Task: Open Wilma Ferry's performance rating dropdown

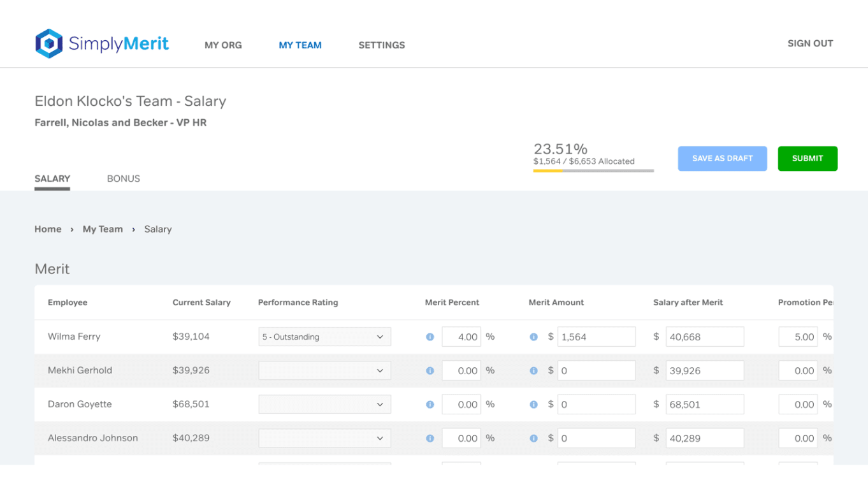Action: point(324,337)
